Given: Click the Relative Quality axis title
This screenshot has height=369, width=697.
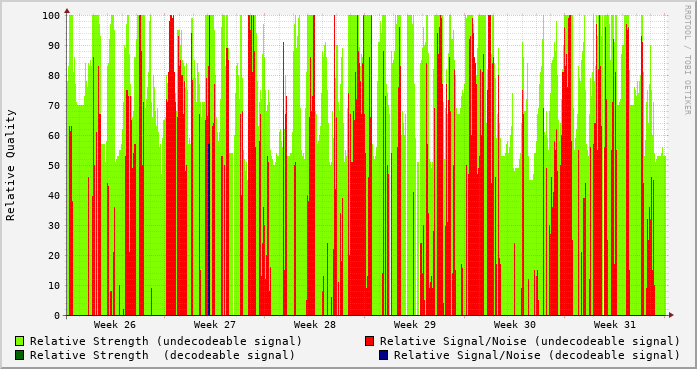Looking at the screenshot, I should (11, 165).
